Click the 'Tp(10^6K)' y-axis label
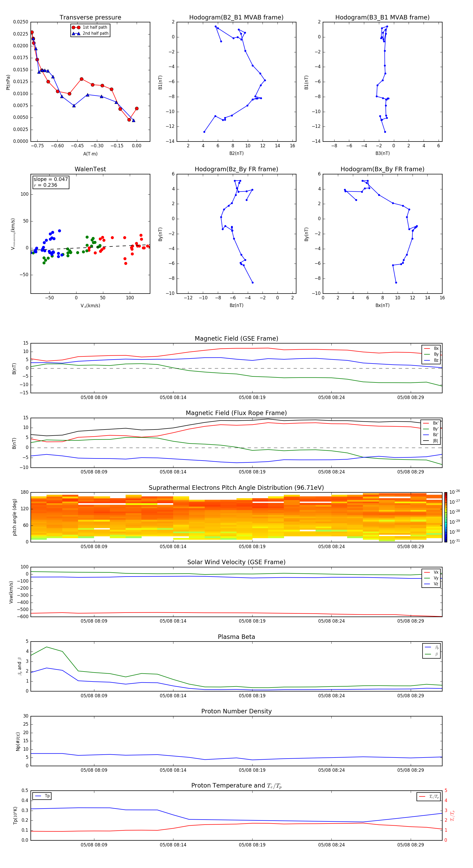Viewport: 473px width, 868px height. [15, 816]
